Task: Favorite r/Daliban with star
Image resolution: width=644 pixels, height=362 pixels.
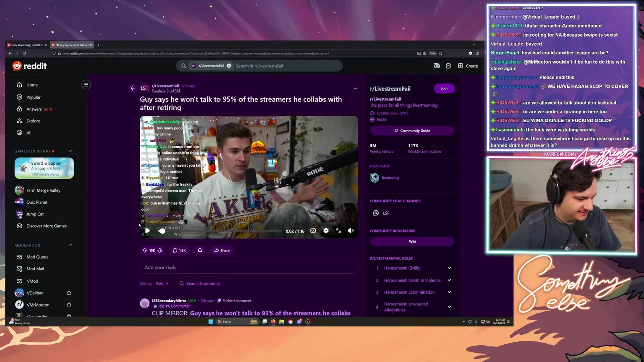Action: (x=69, y=293)
